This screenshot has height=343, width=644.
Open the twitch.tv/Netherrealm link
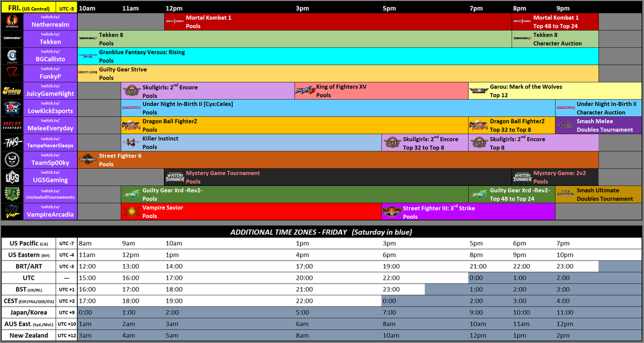coord(52,21)
